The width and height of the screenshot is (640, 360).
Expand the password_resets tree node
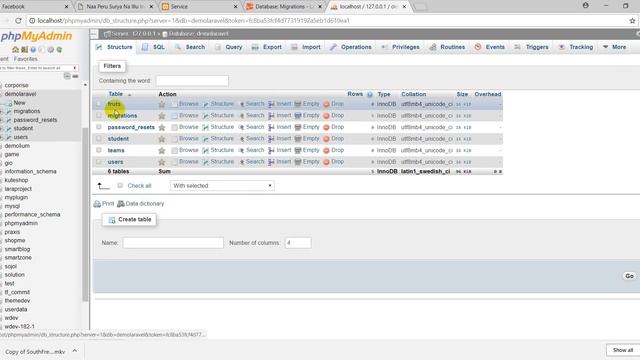click(2, 120)
